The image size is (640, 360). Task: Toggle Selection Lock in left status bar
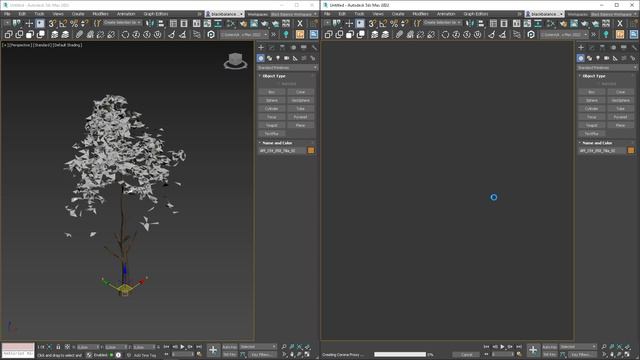(x=58, y=347)
